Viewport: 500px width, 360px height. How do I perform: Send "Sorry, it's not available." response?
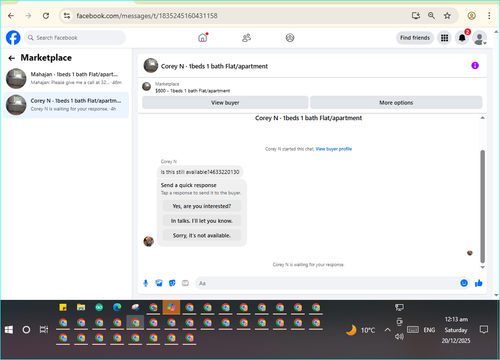coord(202,235)
